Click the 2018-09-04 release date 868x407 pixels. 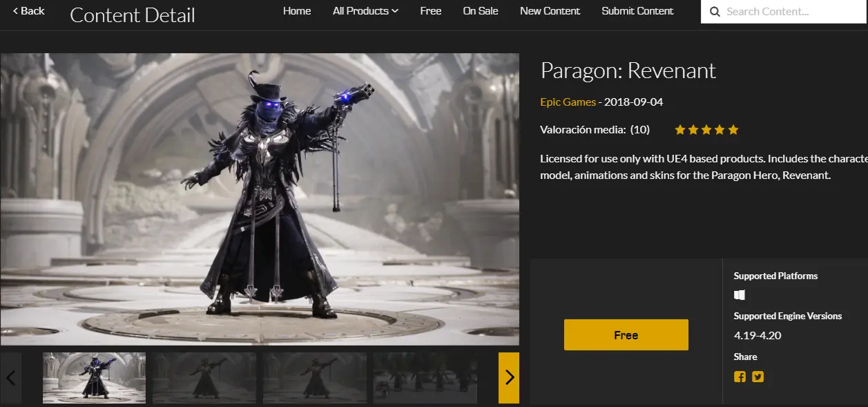tap(633, 102)
